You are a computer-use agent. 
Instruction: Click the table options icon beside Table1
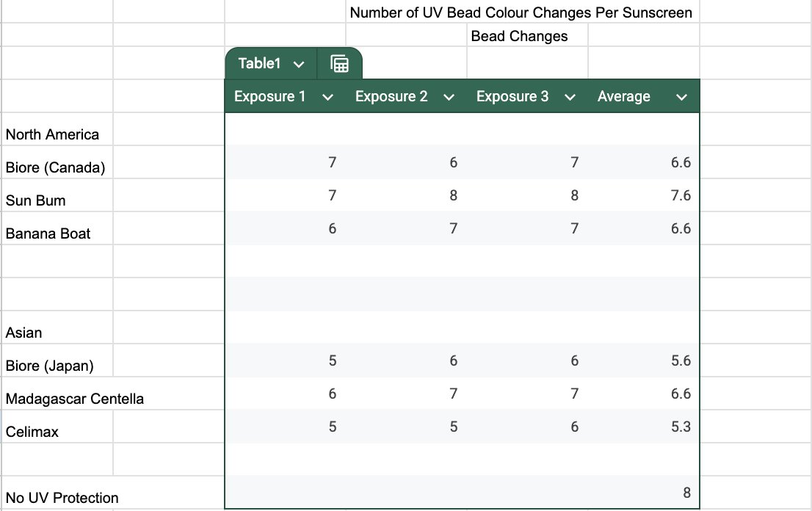point(339,64)
